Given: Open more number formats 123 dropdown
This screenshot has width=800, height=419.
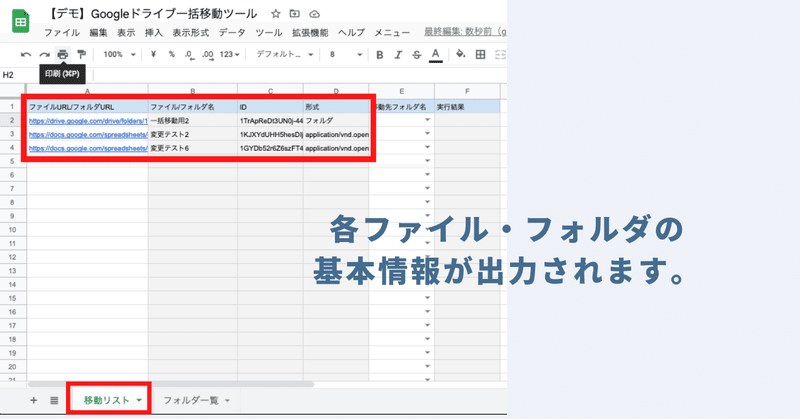Looking at the screenshot, I should (x=230, y=54).
